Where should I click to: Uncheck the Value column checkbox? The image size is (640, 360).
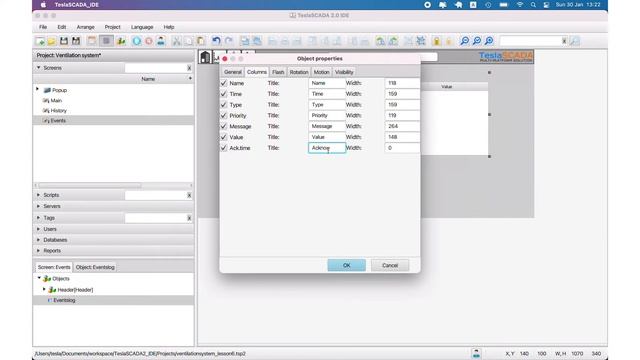click(x=224, y=137)
